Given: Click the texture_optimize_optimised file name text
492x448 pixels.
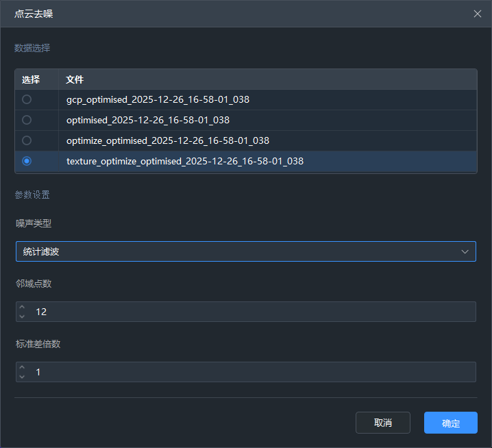Looking at the screenshot, I should [x=184, y=161].
